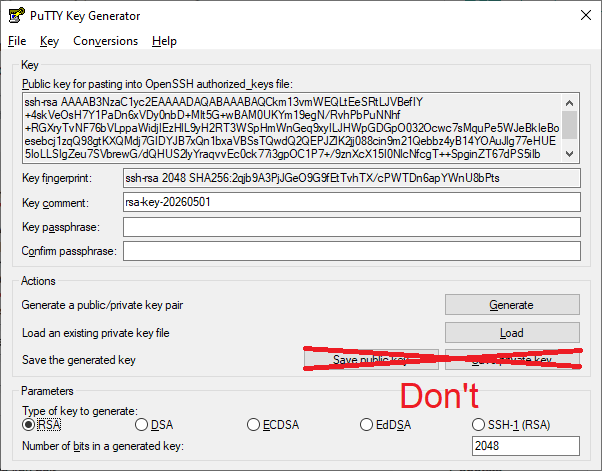Click the public key scrollbar up arrow
Screen dimensions: 602x471
tap(570, 102)
